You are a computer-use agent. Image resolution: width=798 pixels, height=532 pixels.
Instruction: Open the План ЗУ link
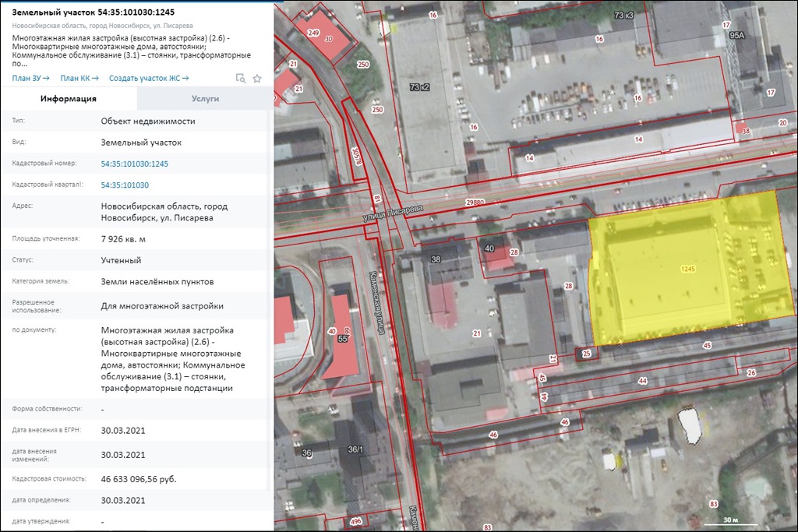tap(30, 78)
